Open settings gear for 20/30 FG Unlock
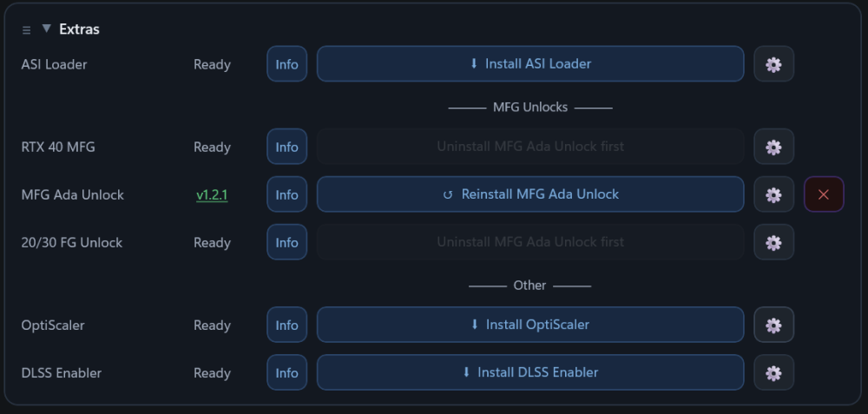Image resolution: width=868 pixels, height=414 pixels. pos(773,242)
